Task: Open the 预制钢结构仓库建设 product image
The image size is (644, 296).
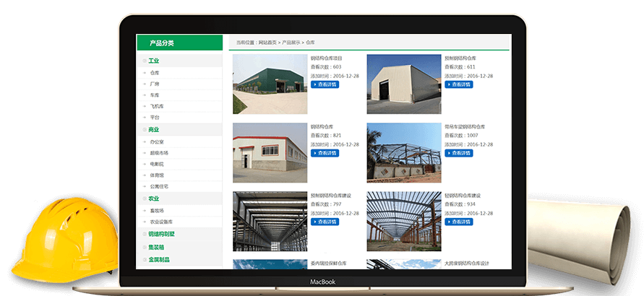Action: tap(270, 221)
